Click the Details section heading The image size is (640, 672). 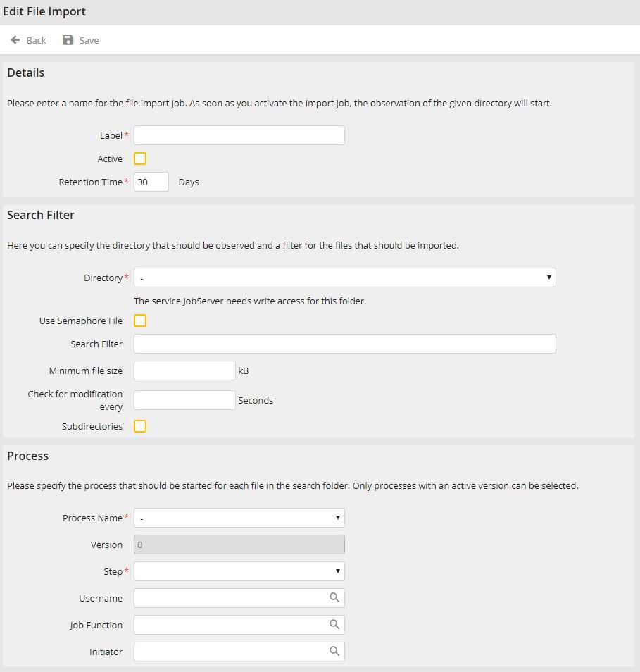click(26, 73)
